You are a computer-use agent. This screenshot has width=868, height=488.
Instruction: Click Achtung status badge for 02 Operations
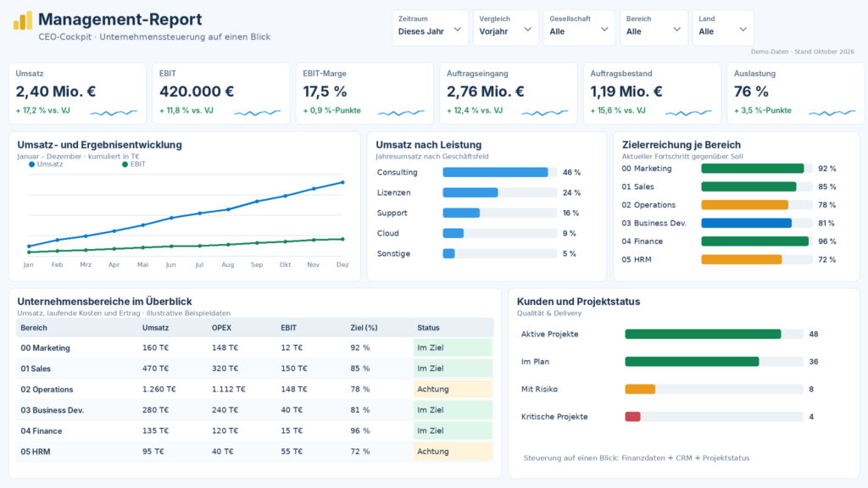pos(453,389)
